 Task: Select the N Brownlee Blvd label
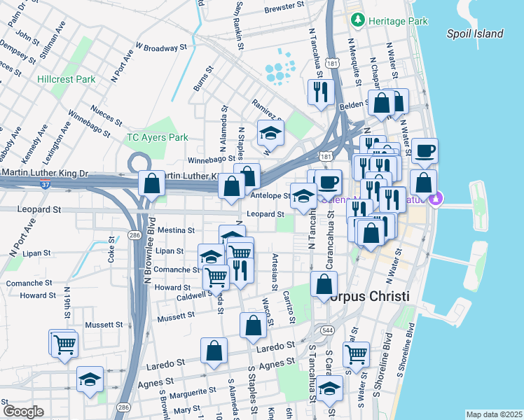click(x=149, y=251)
